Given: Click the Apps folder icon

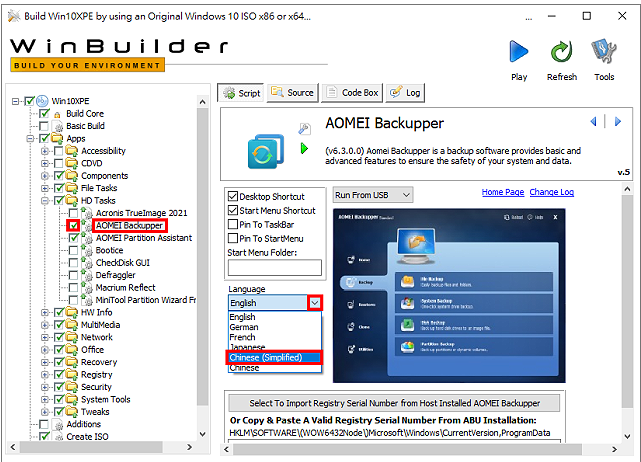Looking at the screenshot, I should point(57,138).
